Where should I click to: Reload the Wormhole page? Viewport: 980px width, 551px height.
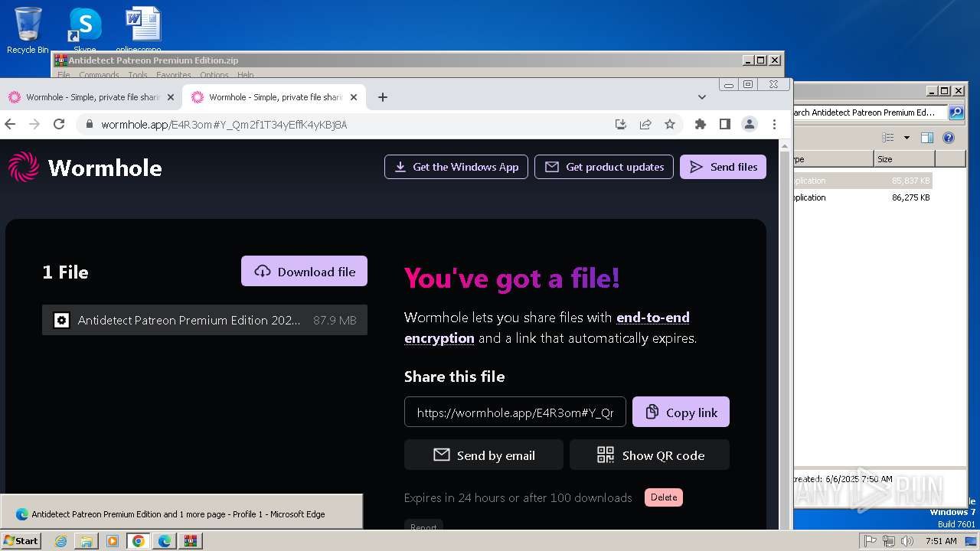pos(59,124)
